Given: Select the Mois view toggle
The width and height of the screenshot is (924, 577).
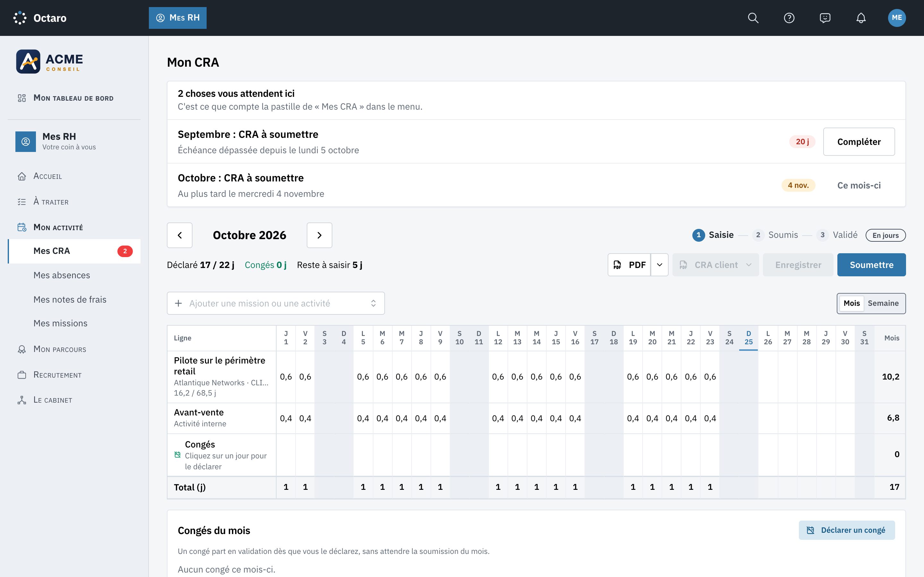Looking at the screenshot, I should point(851,303).
